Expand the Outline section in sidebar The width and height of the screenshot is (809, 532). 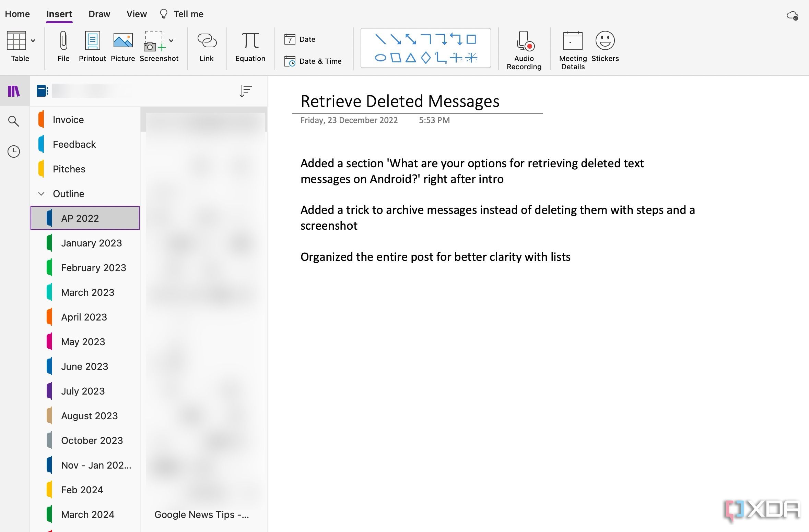pyautogui.click(x=42, y=193)
